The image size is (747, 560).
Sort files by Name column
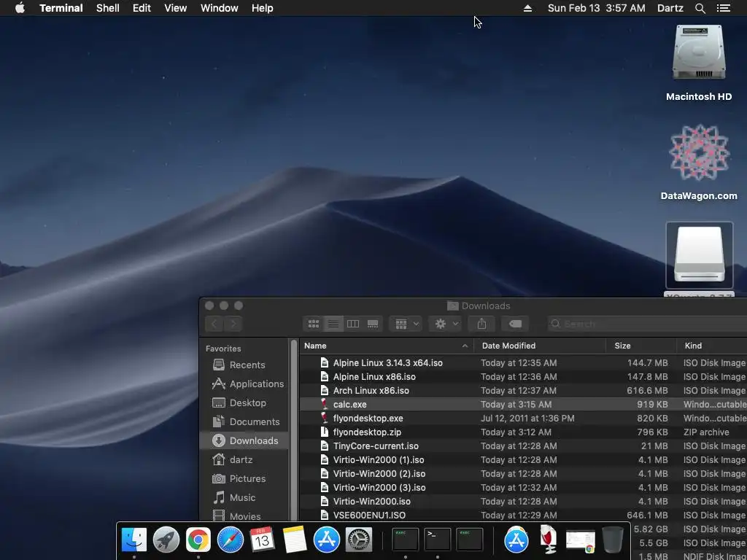click(387, 346)
